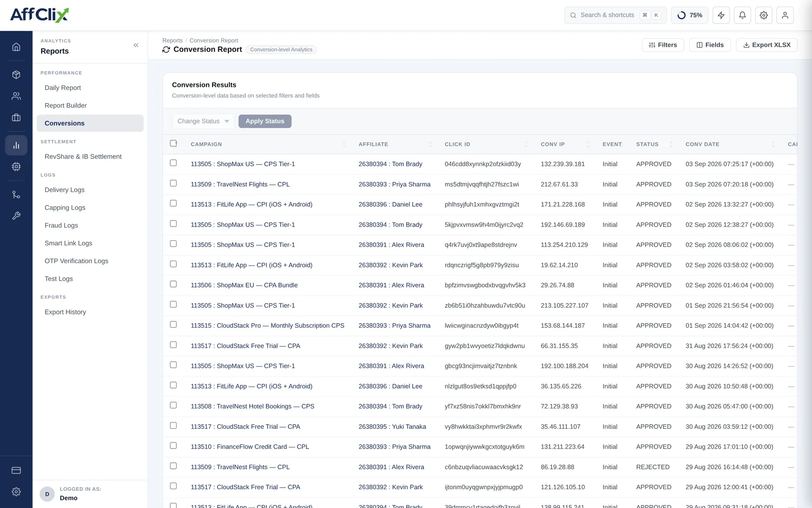Check CloudStack Pro Monthly Subscription row
Viewport: 812px width, 508px height.
click(174, 325)
